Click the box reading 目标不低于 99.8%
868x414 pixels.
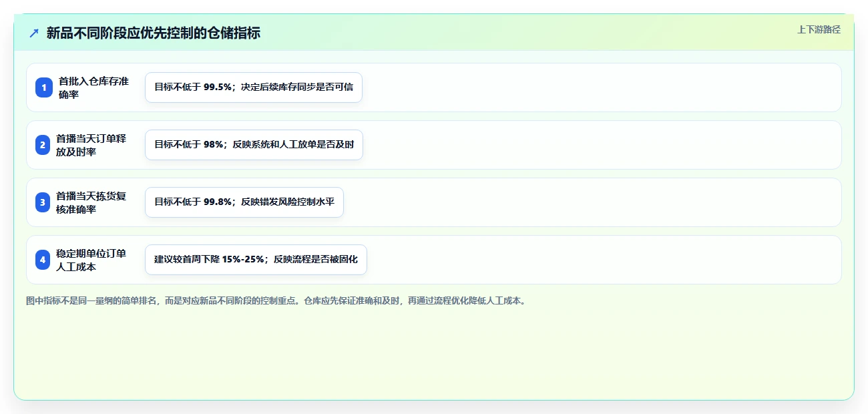(x=244, y=202)
